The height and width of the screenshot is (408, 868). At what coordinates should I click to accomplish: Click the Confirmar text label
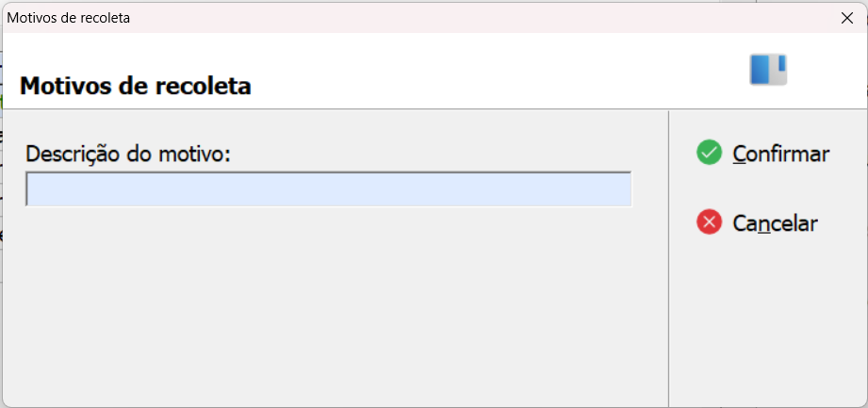pos(781,154)
